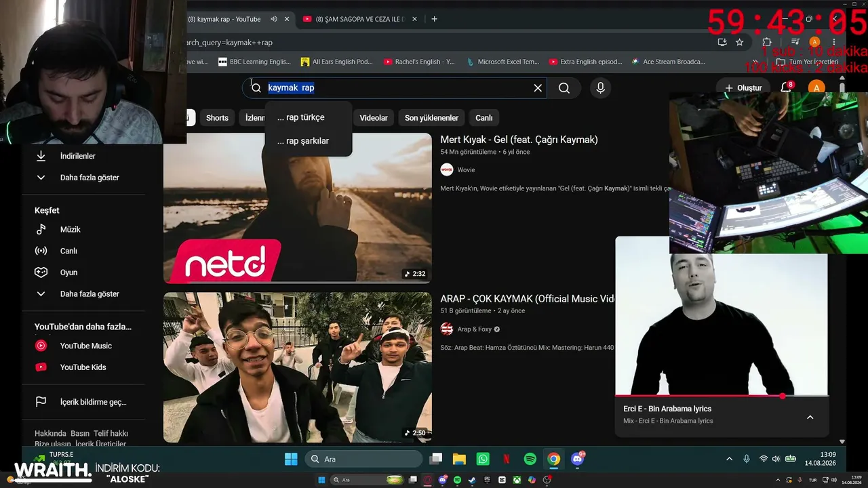Choose the "rap şarkılar" search suggestion
Screen dimensions: 868x488
[309, 141]
